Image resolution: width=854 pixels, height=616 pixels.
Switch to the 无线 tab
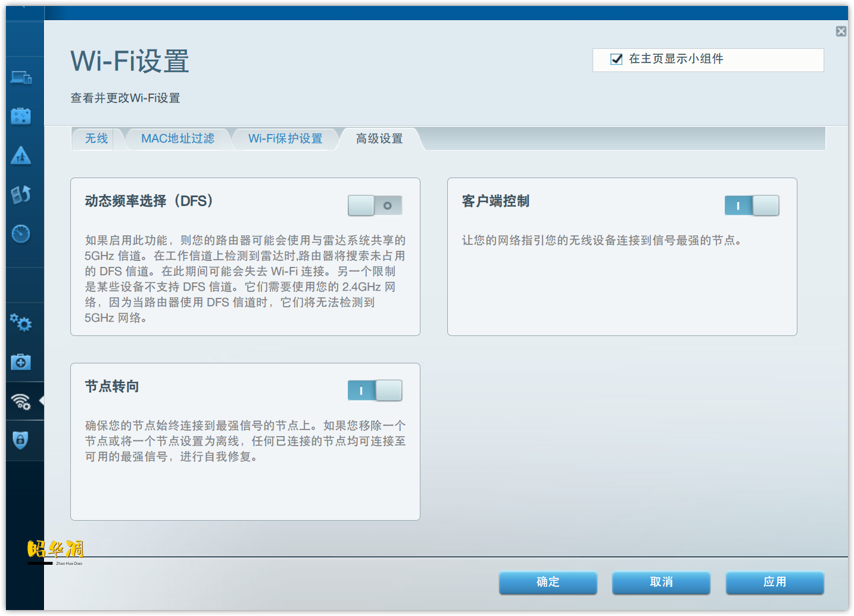(96, 139)
